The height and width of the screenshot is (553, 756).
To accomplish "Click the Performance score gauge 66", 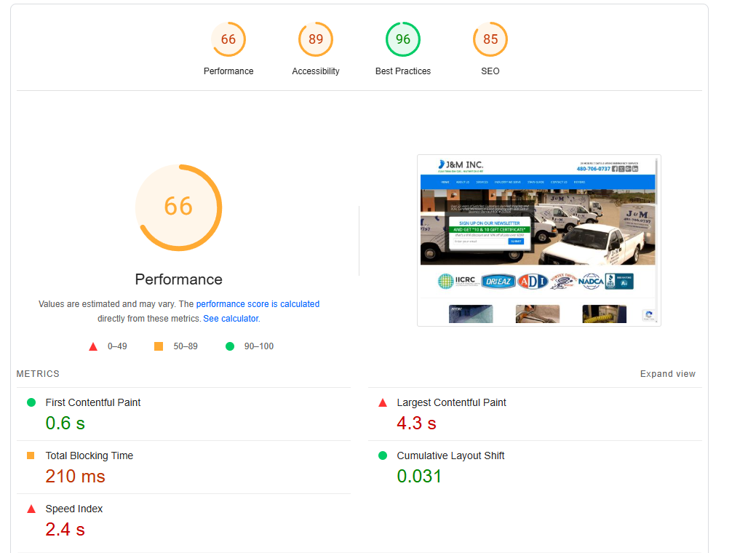I will (228, 39).
